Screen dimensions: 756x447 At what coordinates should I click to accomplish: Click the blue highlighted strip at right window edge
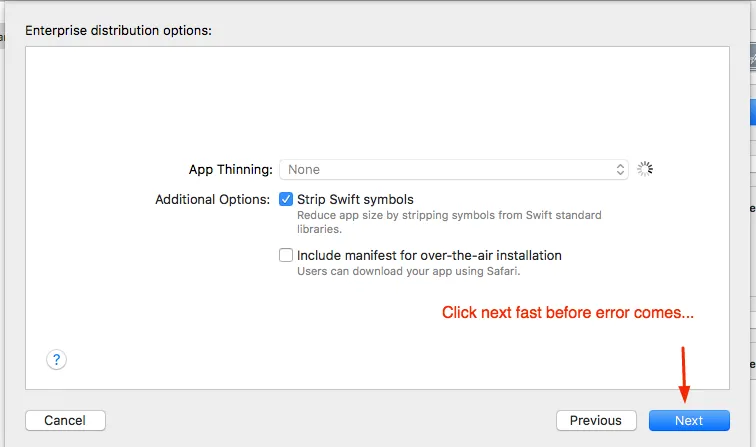click(x=751, y=111)
